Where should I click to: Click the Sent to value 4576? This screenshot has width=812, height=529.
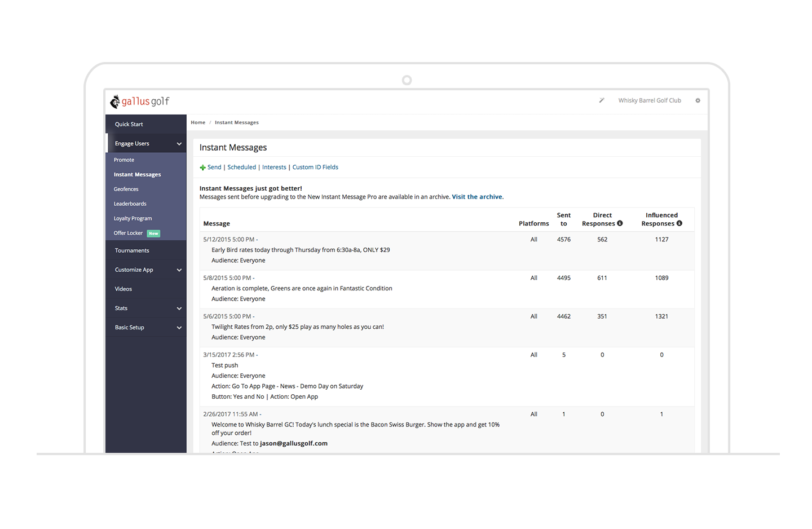(564, 240)
